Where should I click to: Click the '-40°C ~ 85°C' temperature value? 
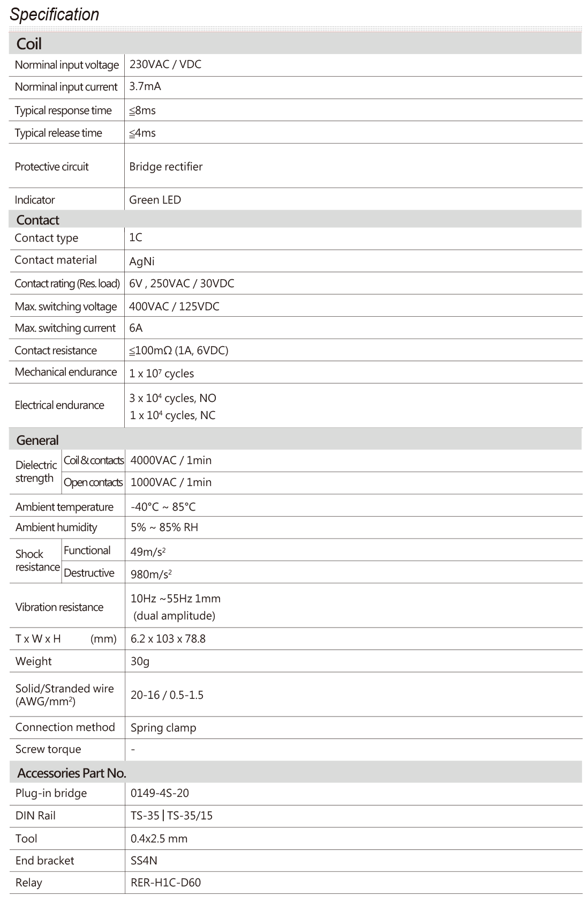(163, 507)
